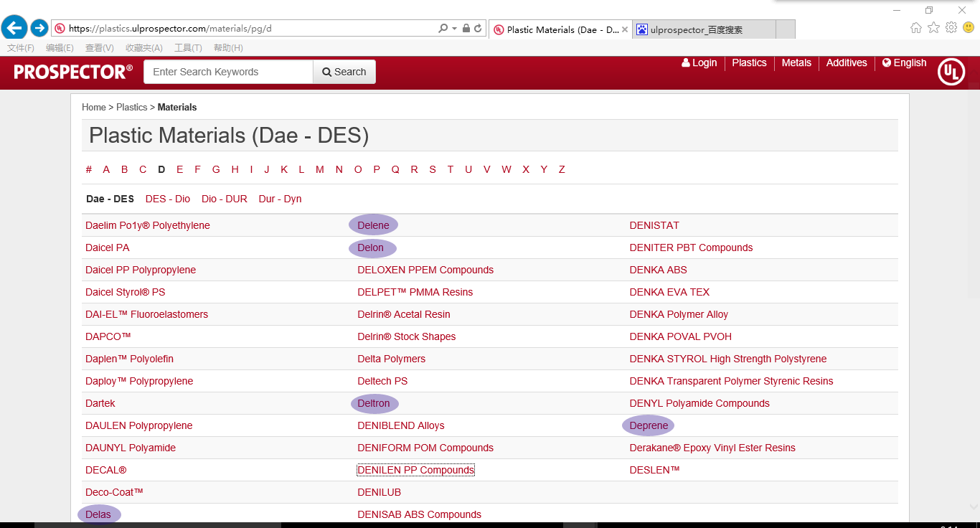Viewport: 980px width, 528px height.
Task: Open the 收藏夹(A) menu
Action: [144, 48]
